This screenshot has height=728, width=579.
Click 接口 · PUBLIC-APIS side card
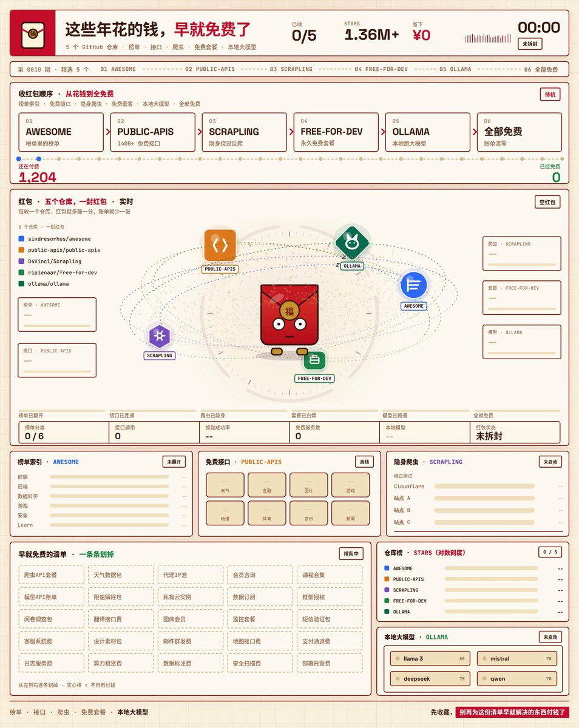57,360
